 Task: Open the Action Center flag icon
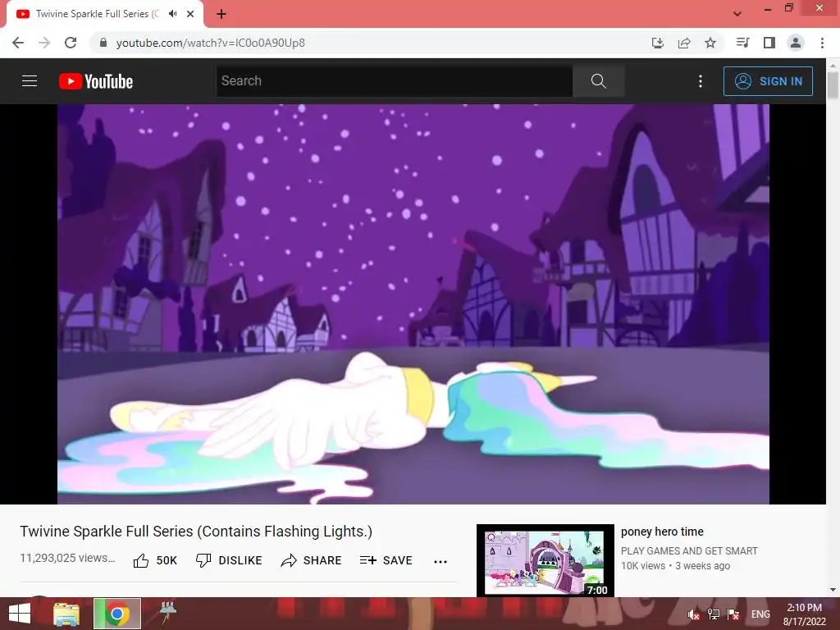[x=733, y=614]
